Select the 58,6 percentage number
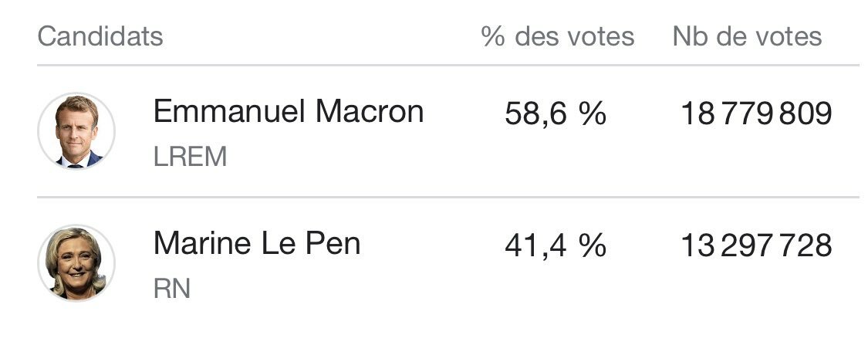 click(536, 114)
